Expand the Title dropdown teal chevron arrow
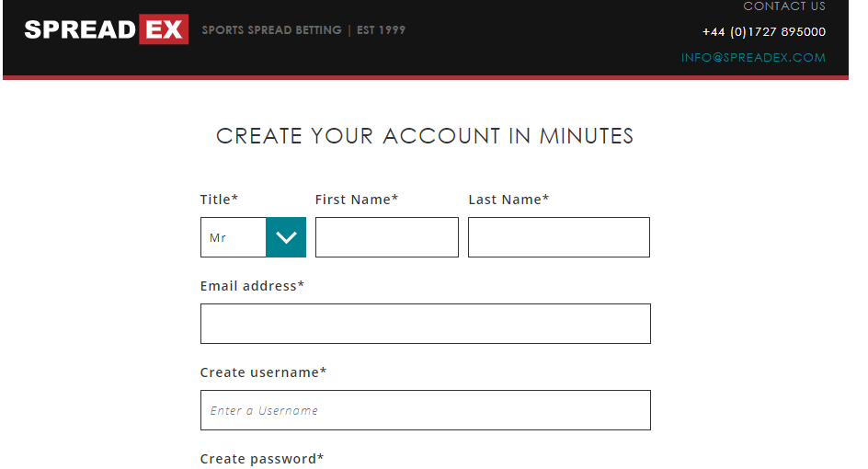 [286, 237]
